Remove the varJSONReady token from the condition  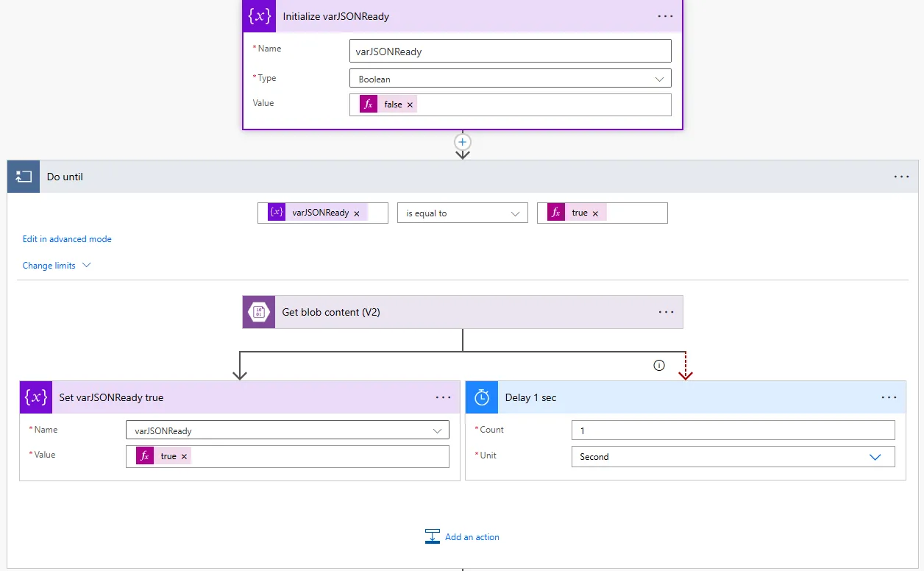(x=357, y=213)
